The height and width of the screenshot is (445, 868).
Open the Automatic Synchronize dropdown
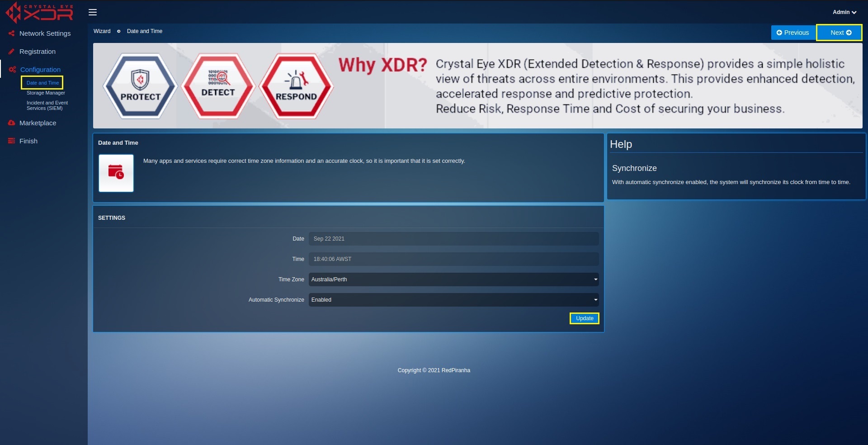click(453, 300)
